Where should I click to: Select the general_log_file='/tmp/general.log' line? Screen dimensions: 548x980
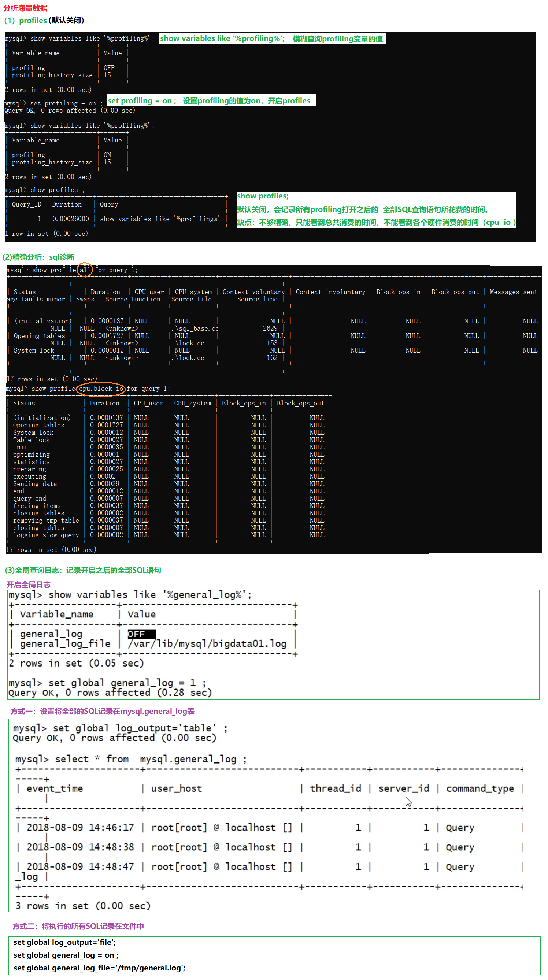pos(99,968)
